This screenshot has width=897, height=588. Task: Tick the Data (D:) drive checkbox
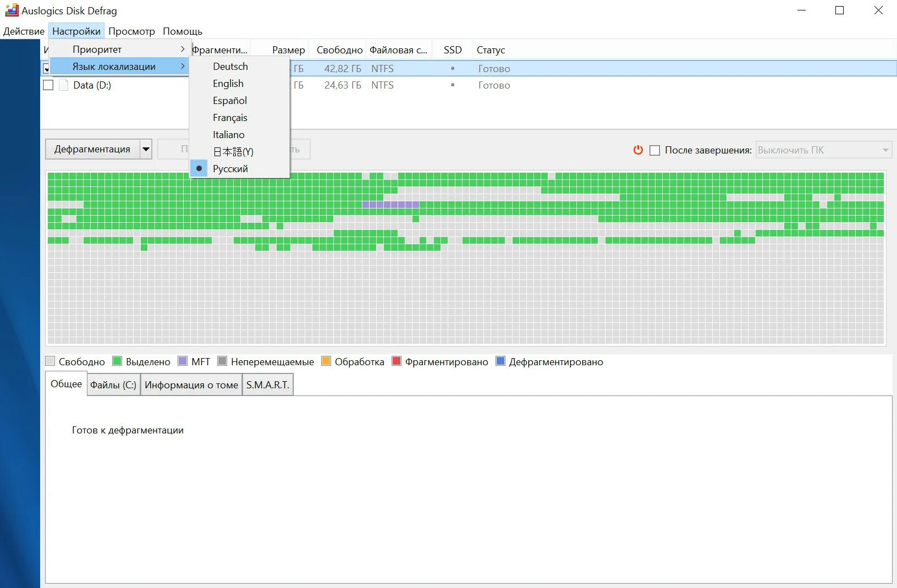[48, 85]
